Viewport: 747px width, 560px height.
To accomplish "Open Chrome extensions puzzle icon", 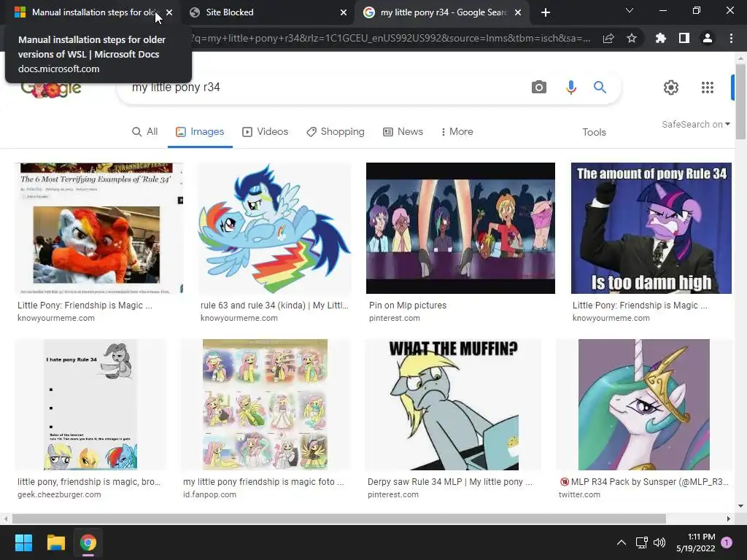I will click(660, 38).
